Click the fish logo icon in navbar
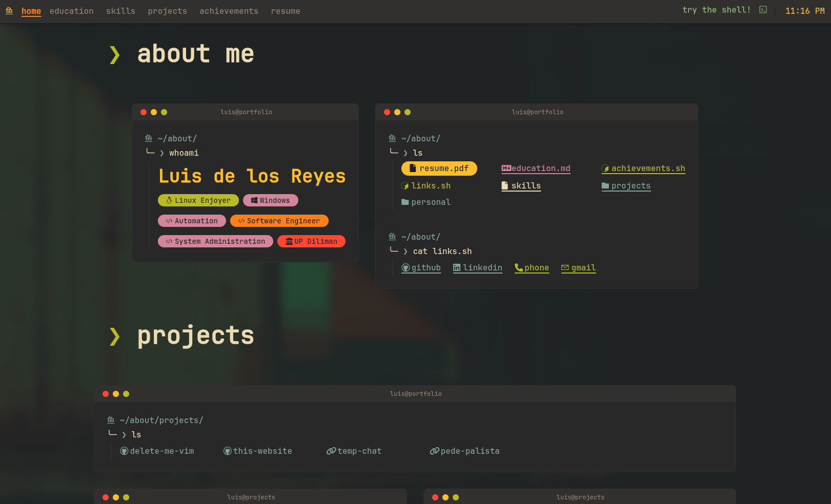This screenshot has height=504, width=831. pos(9,11)
